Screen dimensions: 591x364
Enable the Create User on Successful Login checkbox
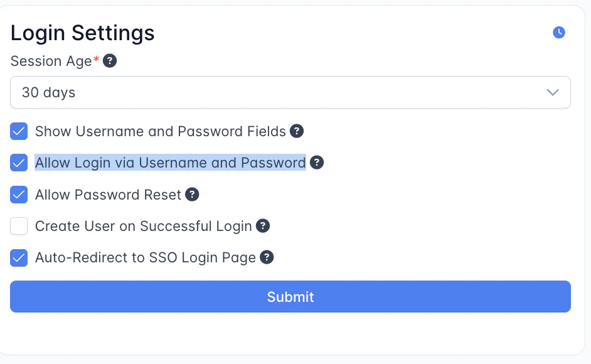pyautogui.click(x=19, y=226)
